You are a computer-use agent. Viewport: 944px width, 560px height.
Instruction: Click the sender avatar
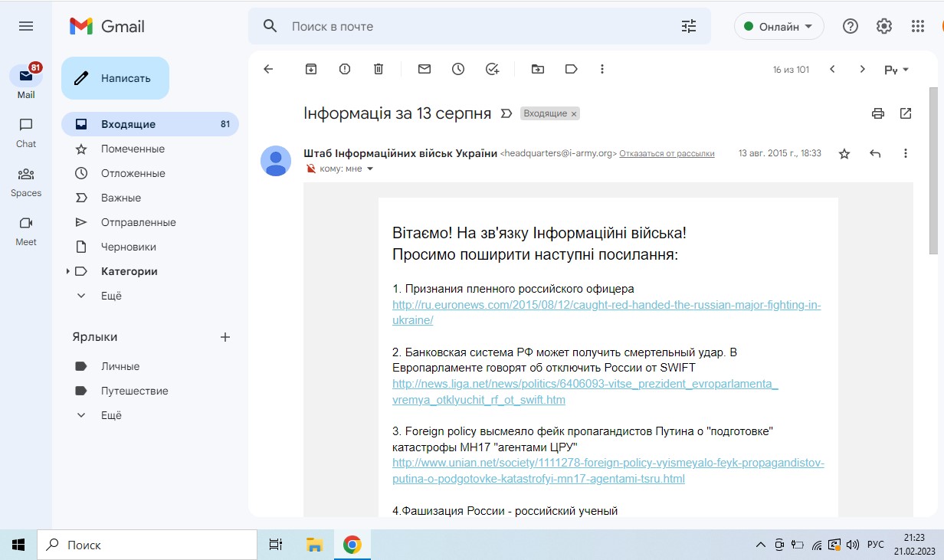(276, 161)
